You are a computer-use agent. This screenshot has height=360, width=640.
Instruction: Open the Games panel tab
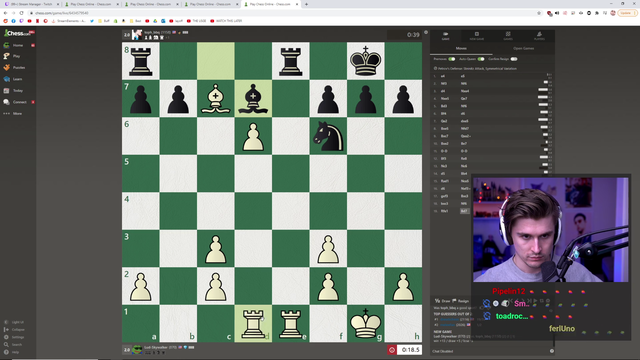508,36
